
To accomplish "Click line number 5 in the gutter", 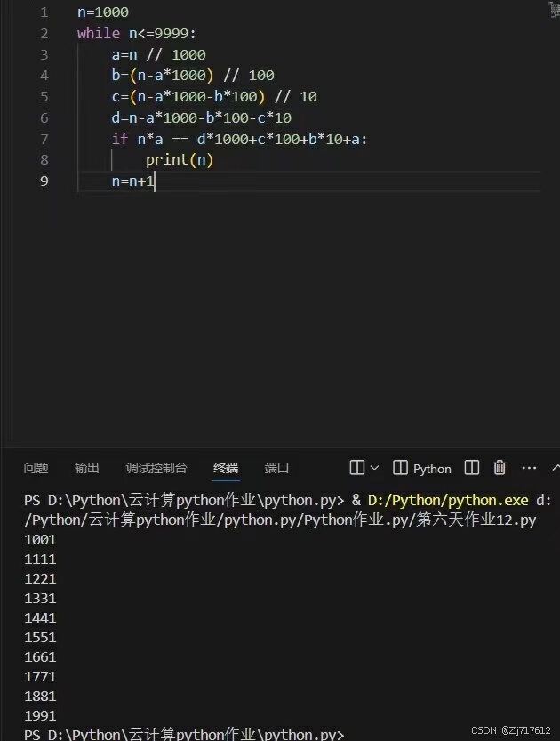I will click(44, 97).
